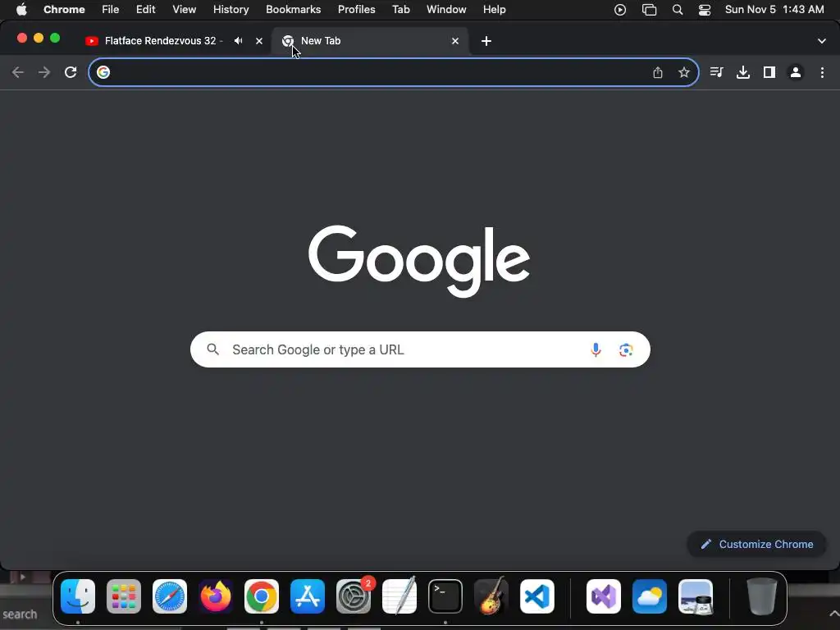The image size is (840, 630).
Task: Launch GarageBand from the Dock
Action: [491, 596]
